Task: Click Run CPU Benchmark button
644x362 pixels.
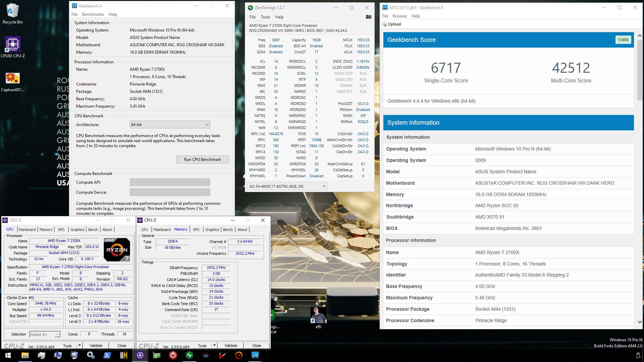Action: tap(203, 160)
